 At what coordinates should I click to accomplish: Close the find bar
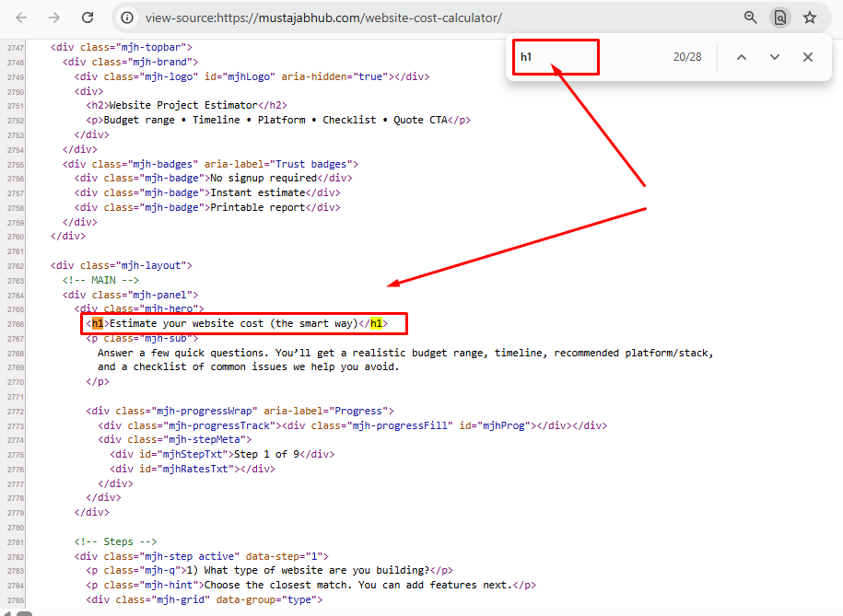807,57
